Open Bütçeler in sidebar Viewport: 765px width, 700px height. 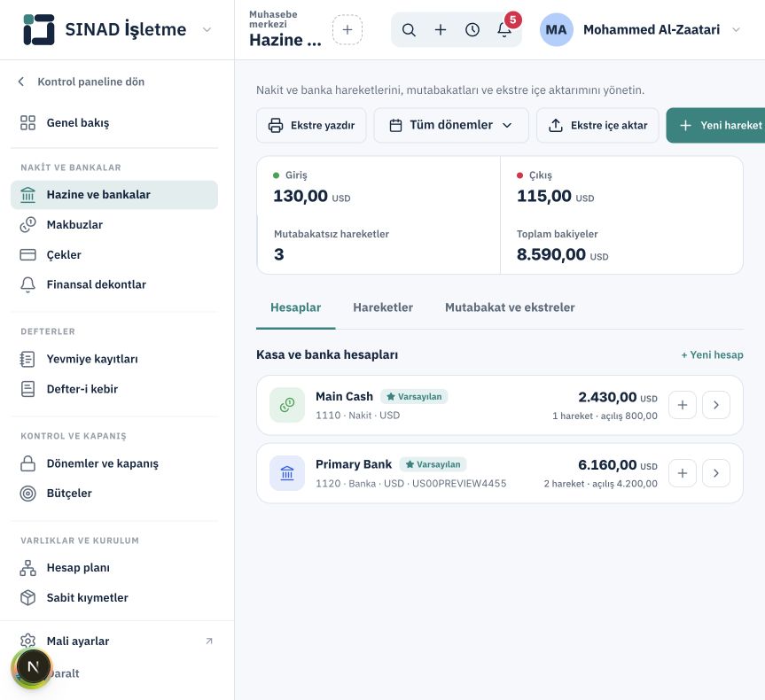coord(114,494)
